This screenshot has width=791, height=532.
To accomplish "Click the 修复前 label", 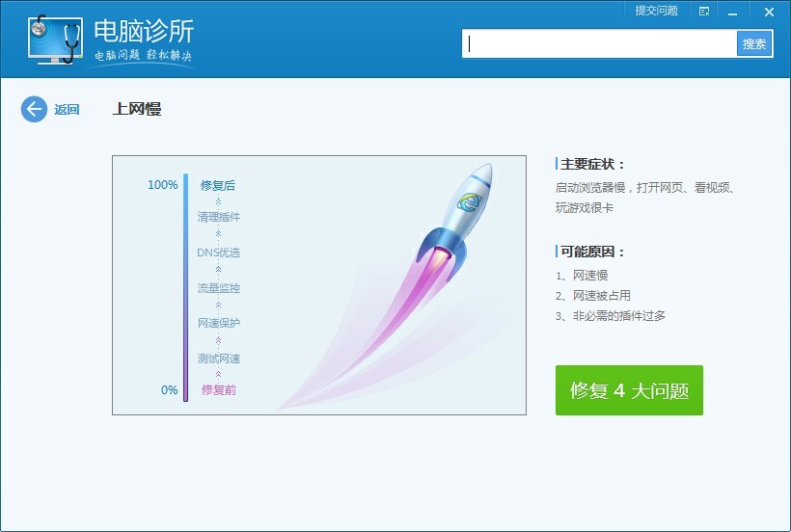I will (x=218, y=389).
